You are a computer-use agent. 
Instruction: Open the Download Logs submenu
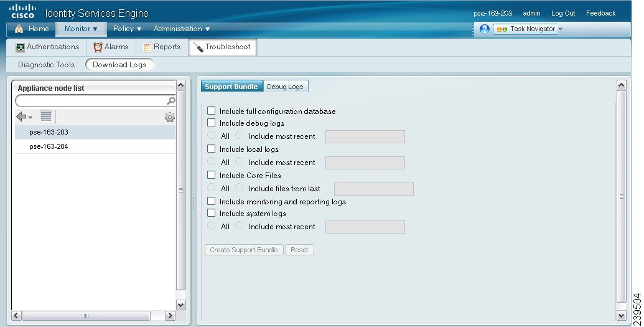(119, 65)
